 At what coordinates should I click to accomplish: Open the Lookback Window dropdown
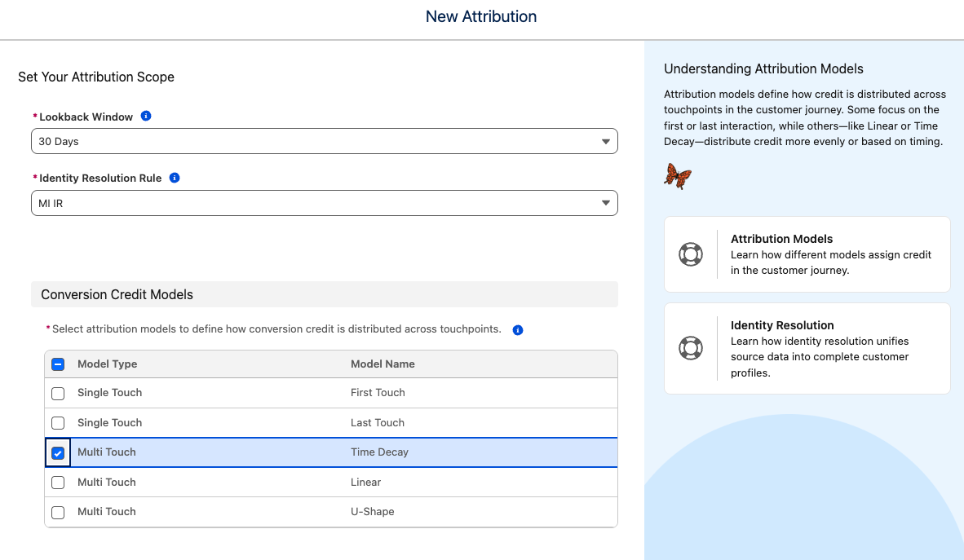(324, 141)
